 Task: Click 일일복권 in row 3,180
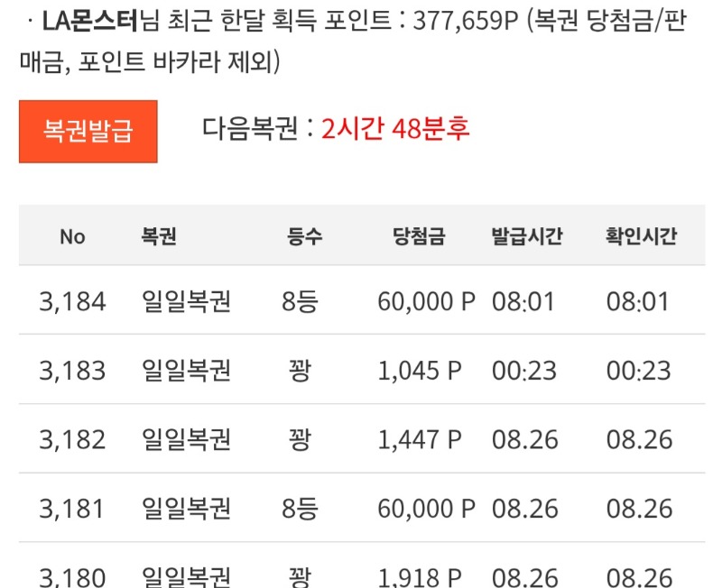[186, 577]
